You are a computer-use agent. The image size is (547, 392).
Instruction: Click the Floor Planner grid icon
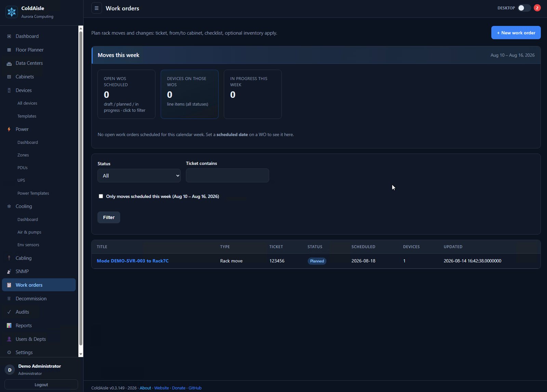coord(9,50)
